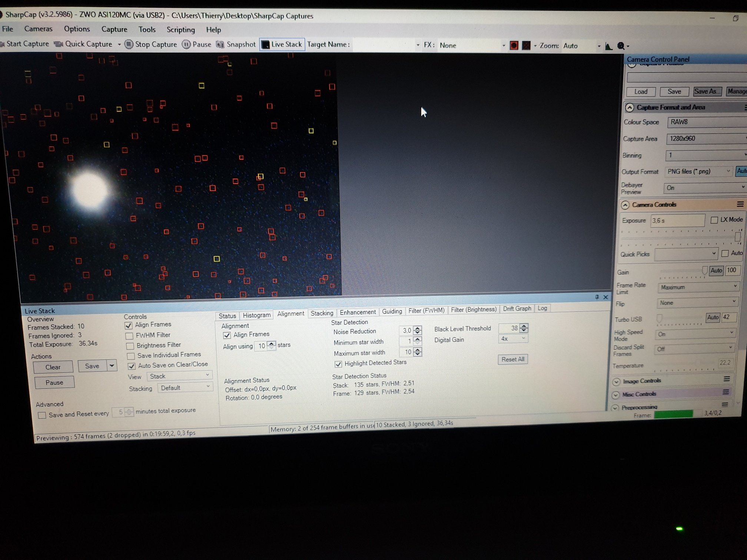Open the Scripting menu
The image size is (747, 560).
pos(180,30)
